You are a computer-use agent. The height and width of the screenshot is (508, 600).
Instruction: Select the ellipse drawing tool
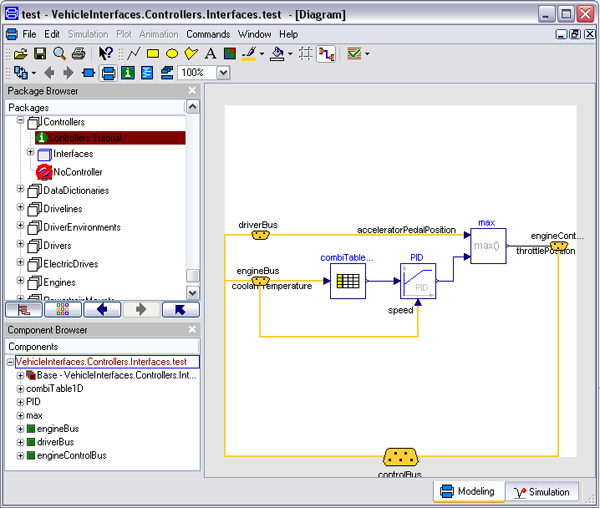(172, 53)
